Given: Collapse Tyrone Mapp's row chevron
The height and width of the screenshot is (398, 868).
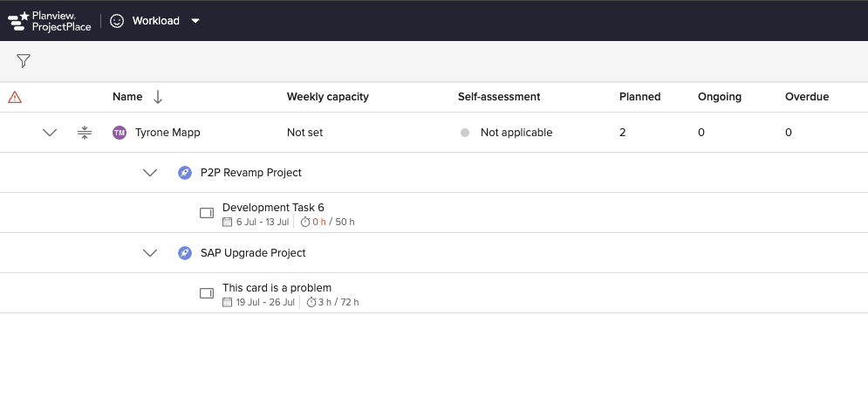Looking at the screenshot, I should pos(50,133).
